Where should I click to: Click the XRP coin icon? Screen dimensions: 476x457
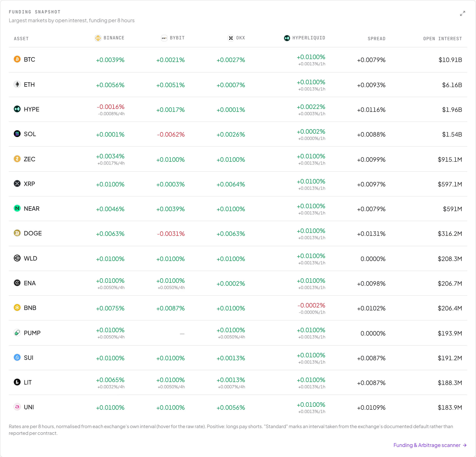point(17,184)
